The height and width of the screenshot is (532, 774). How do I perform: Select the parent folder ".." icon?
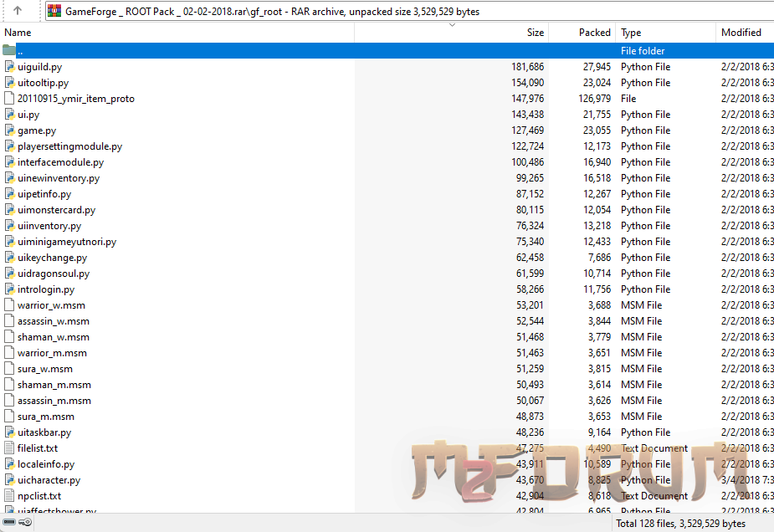9,51
